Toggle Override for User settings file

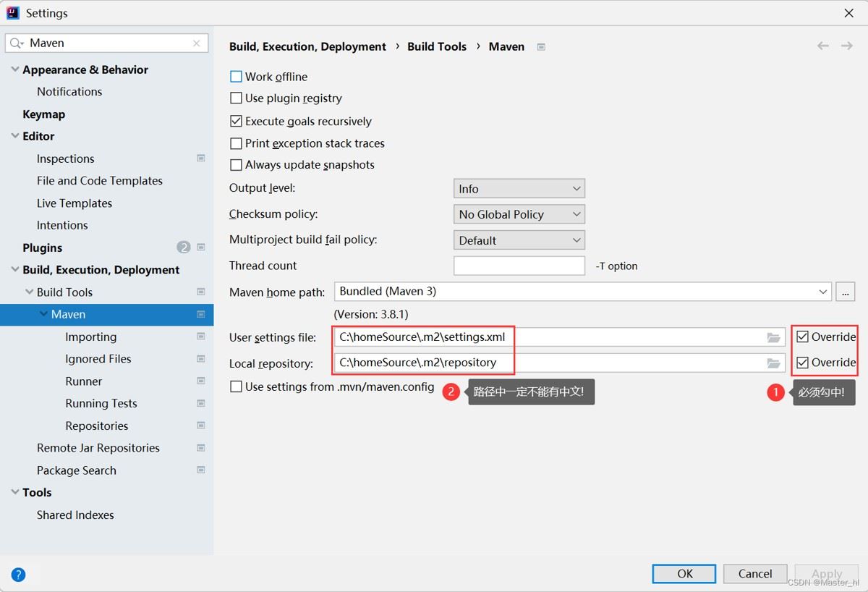coord(802,337)
